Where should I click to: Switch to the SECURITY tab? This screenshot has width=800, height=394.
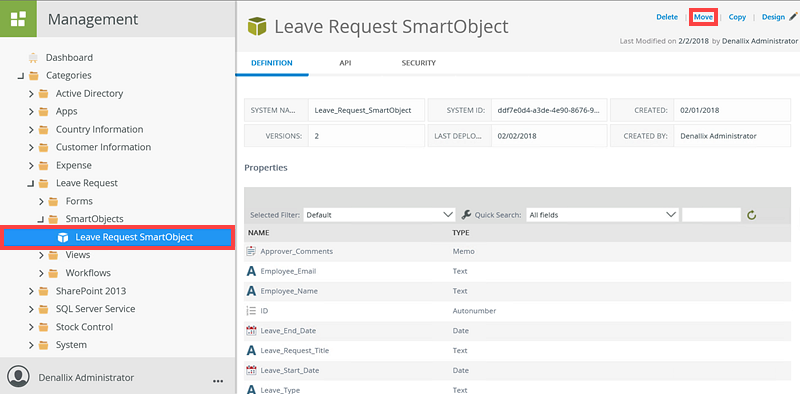[x=418, y=63]
